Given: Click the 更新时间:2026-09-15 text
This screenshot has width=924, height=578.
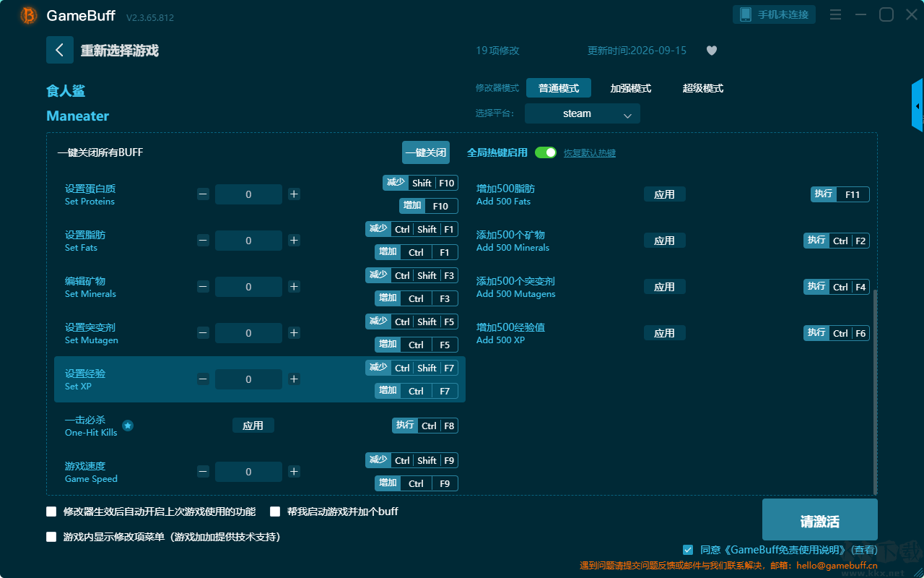Looking at the screenshot, I should pyautogui.click(x=637, y=51).
